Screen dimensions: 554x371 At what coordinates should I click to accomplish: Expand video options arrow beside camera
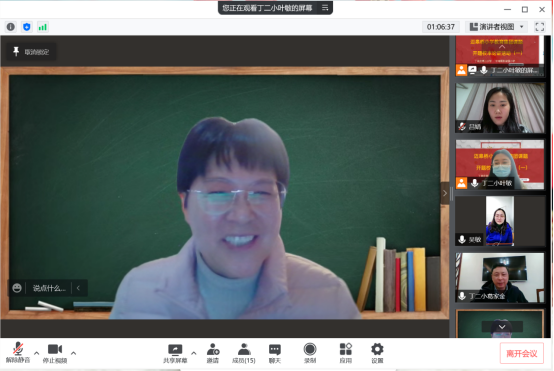[73, 353]
